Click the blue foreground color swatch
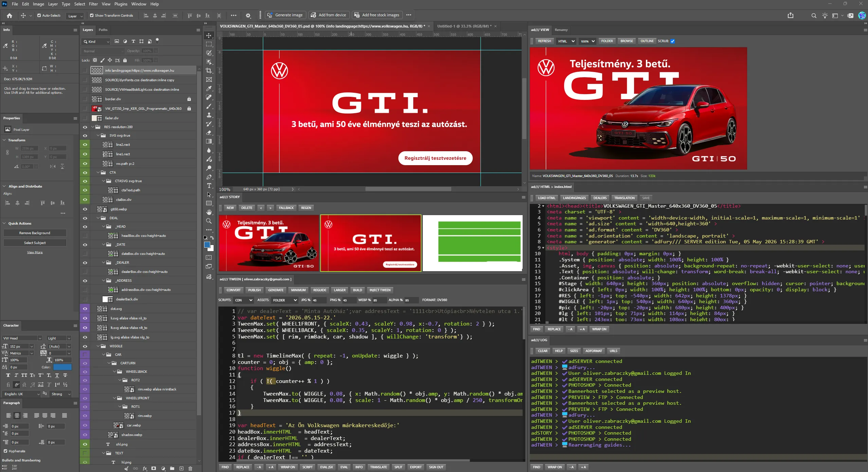This screenshot has height=472, width=868. click(x=207, y=245)
